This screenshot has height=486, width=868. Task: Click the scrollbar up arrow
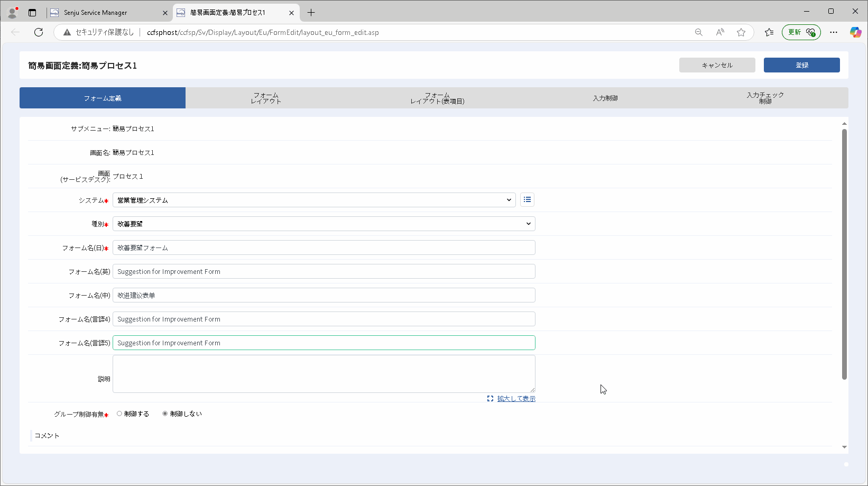point(844,124)
